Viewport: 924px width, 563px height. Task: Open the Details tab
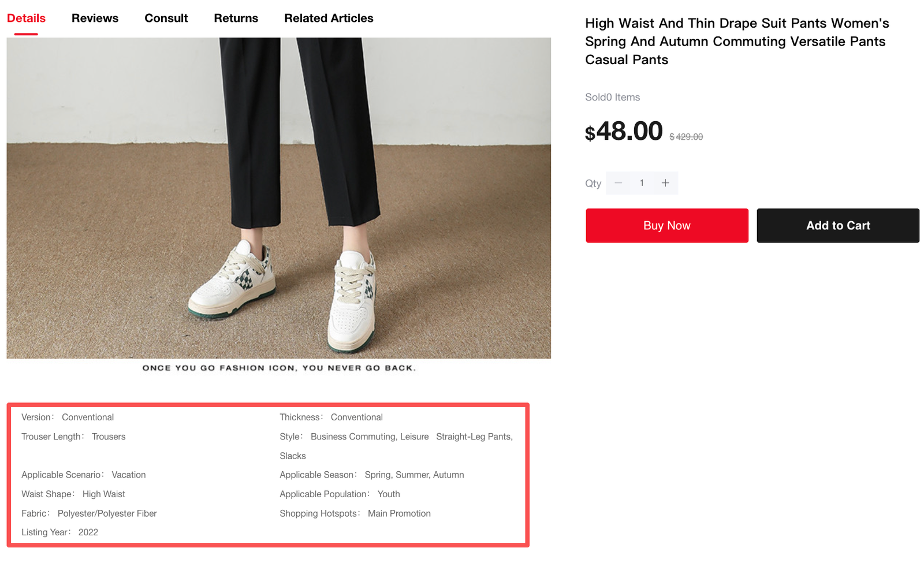click(x=26, y=18)
